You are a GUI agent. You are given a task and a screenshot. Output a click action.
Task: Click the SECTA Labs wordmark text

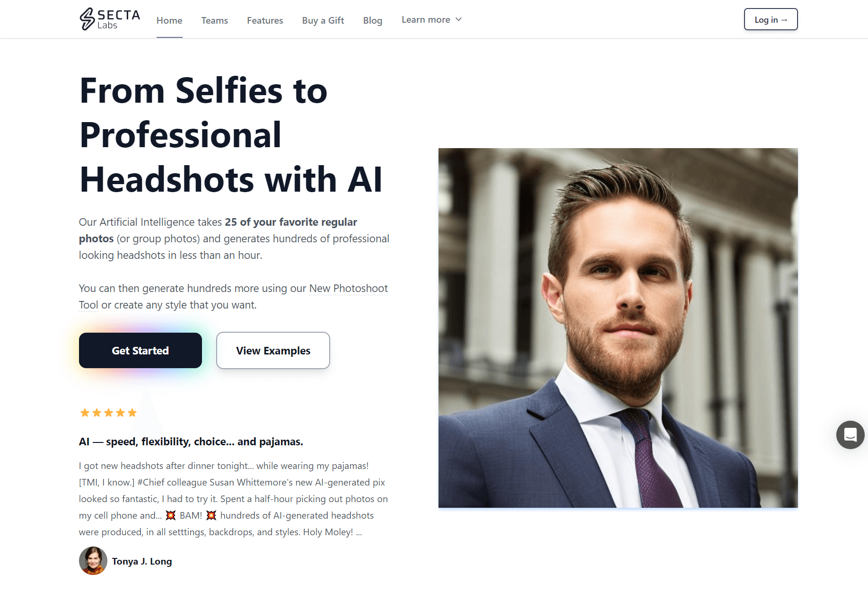coord(119,19)
